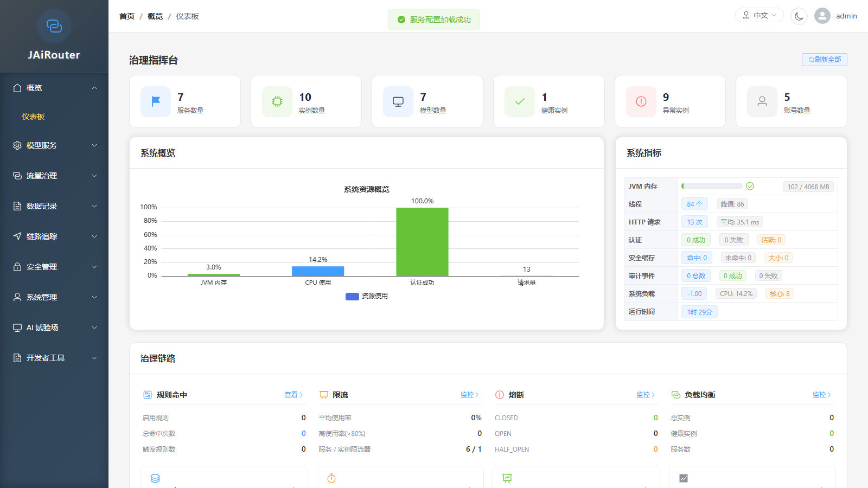868x488 pixels.
Task: Click the database icon in bottom card
Action: (x=155, y=478)
